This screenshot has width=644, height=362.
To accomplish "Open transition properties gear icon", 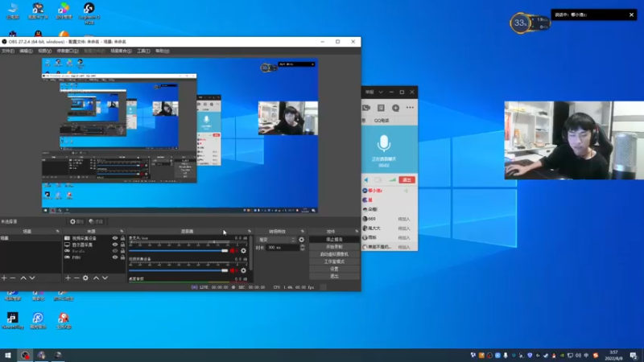I will pyautogui.click(x=301, y=240).
